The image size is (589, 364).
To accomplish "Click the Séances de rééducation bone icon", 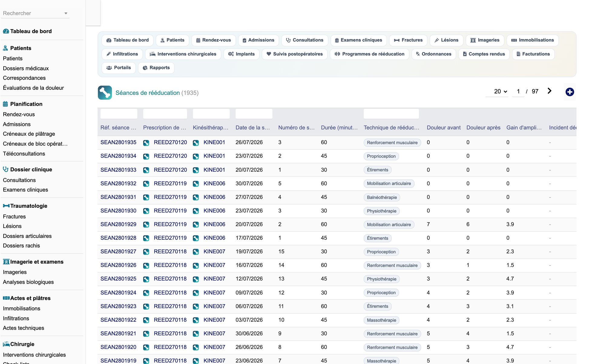I will (x=105, y=93).
